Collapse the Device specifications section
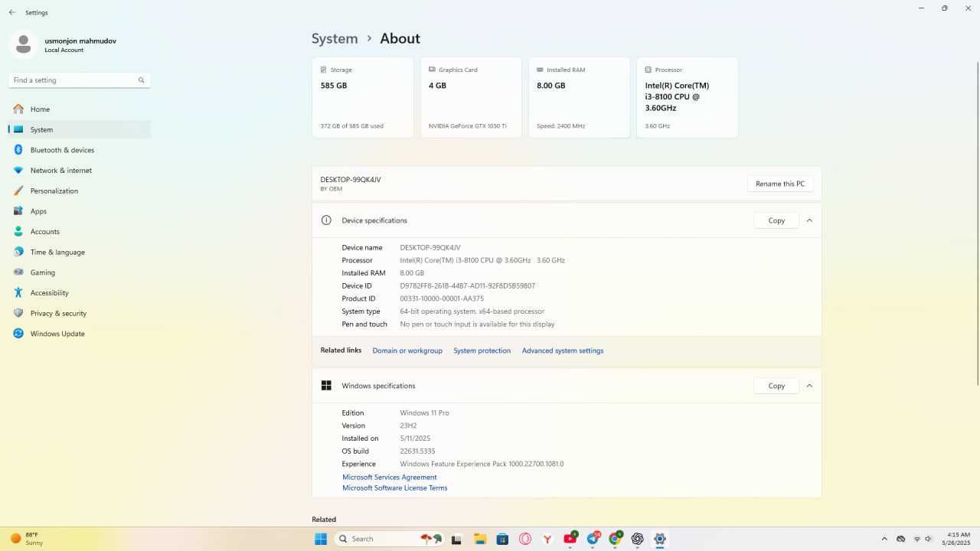 click(x=809, y=220)
